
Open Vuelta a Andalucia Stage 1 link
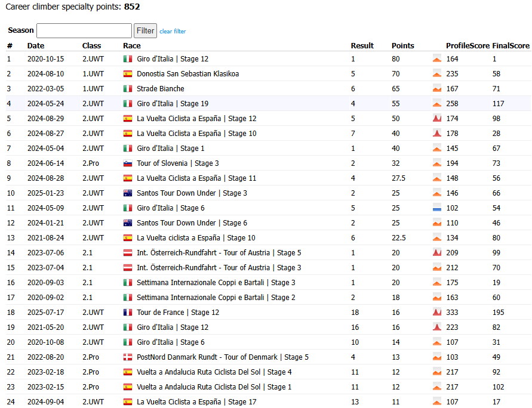[214, 387]
